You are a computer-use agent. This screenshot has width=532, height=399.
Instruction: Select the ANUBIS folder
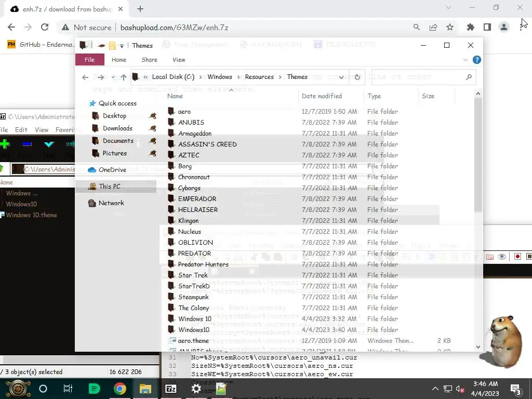[191, 123]
